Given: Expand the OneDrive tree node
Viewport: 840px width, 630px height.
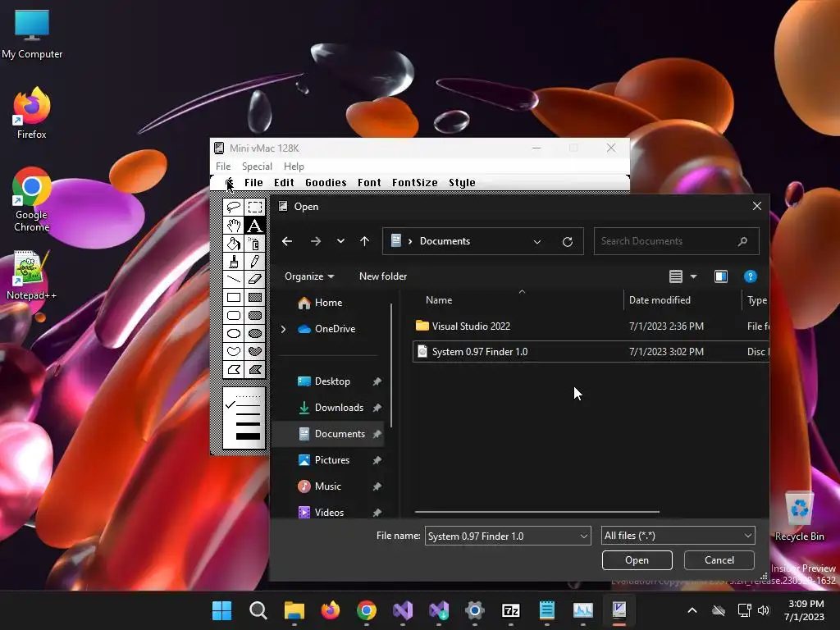Looking at the screenshot, I should (x=283, y=329).
